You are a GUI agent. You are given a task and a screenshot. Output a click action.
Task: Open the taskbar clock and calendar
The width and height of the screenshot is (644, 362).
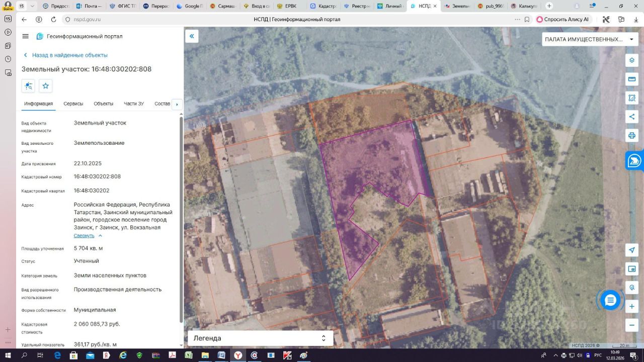click(615, 355)
